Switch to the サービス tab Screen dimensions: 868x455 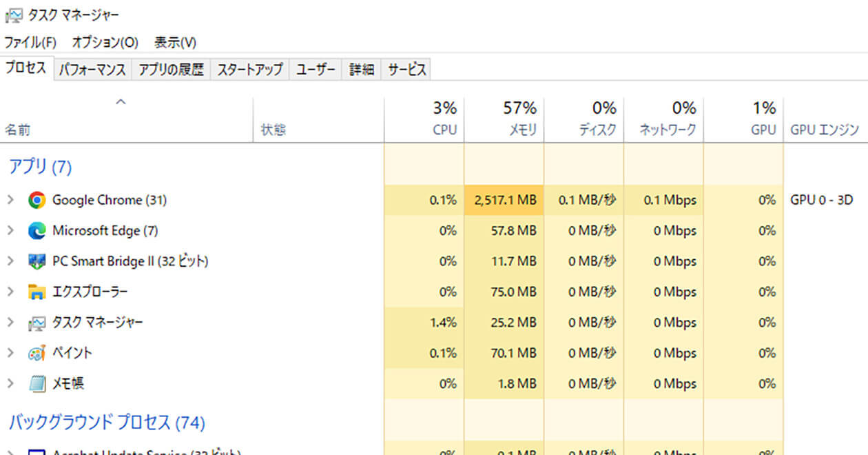pyautogui.click(x=406, y=70)
